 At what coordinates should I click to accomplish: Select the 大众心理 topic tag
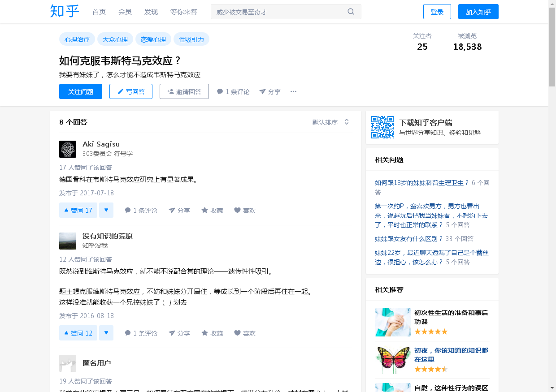tap(115, 39)
